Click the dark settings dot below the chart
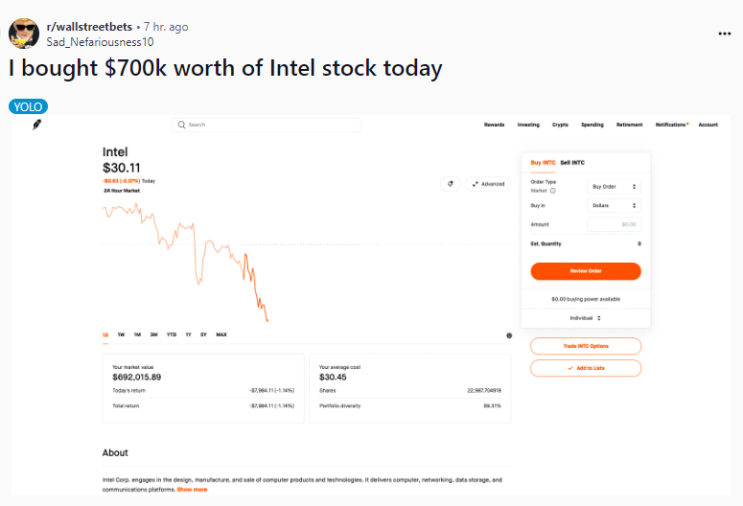The width and height of the screenshot is (743, 506). [509, 335]
